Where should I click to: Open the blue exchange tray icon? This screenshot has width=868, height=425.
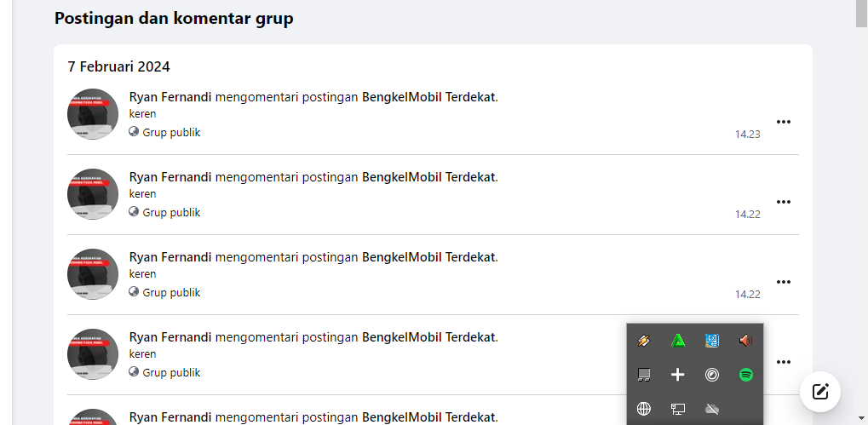tap(712, 341)
